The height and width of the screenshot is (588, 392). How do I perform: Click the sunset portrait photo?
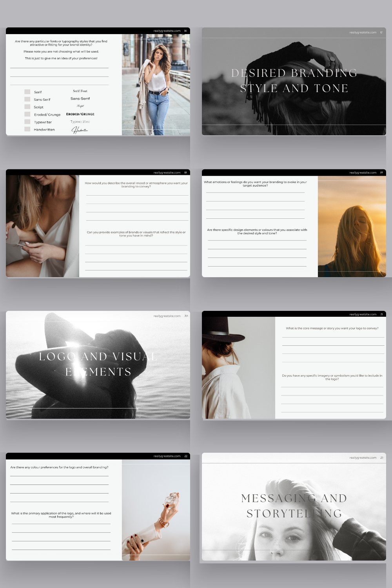[x=352, y=227]
